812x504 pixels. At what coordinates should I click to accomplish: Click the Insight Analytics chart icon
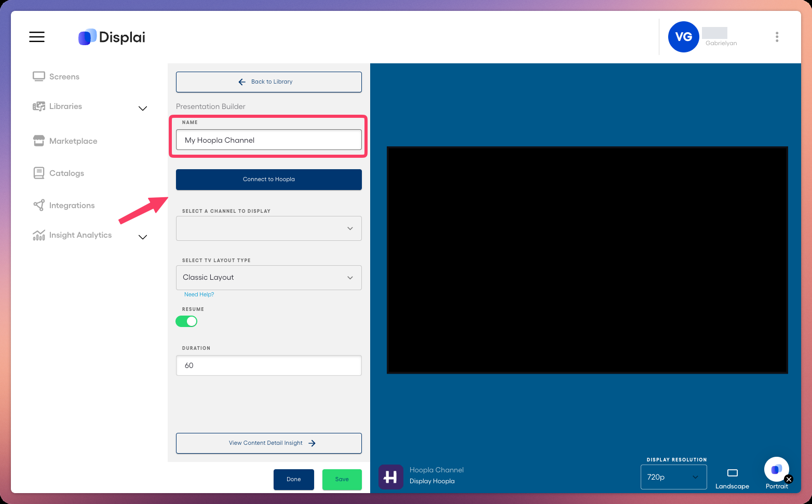(39, 235)
